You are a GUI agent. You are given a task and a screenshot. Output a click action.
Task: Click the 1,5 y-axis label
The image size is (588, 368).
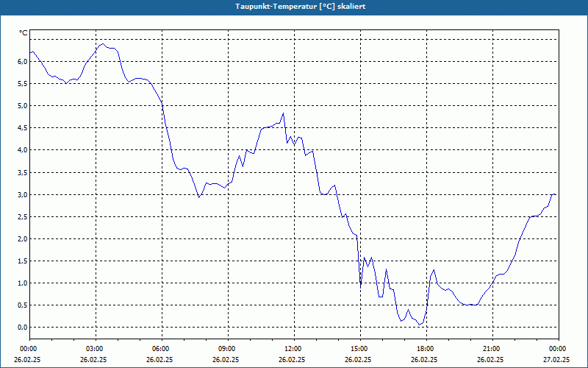coord(23,261)
